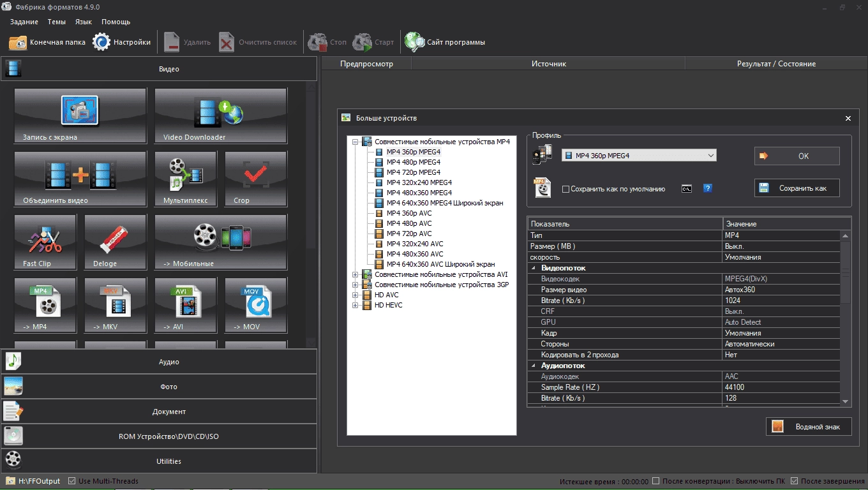Screen dimensions: 868x490
Task: Expand the Аудио category panel
Action: [x=158, y=362]
